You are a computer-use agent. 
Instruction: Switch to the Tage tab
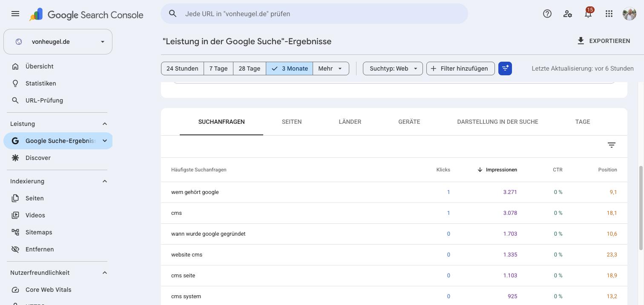(583, 122)
